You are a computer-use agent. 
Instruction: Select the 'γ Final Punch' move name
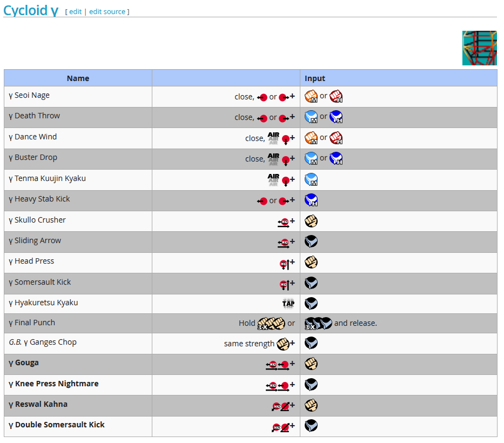[32, 323]
